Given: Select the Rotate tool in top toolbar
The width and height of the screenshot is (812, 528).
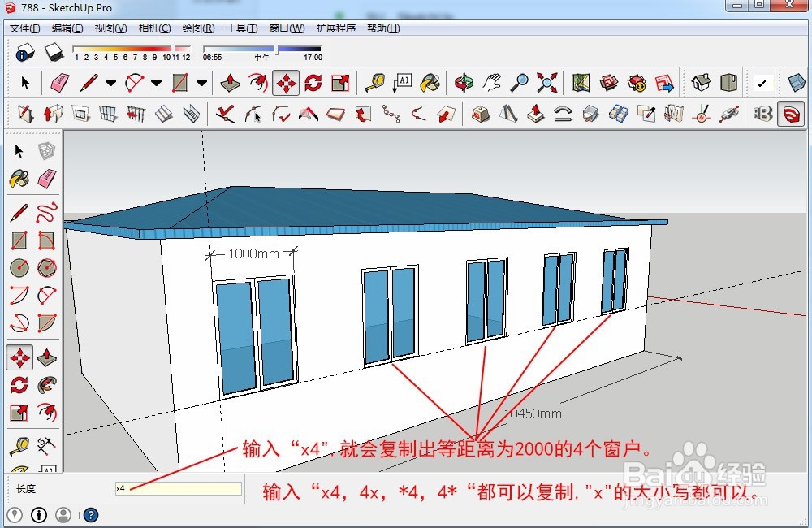Looking at the screenshot, I should 313,83.
